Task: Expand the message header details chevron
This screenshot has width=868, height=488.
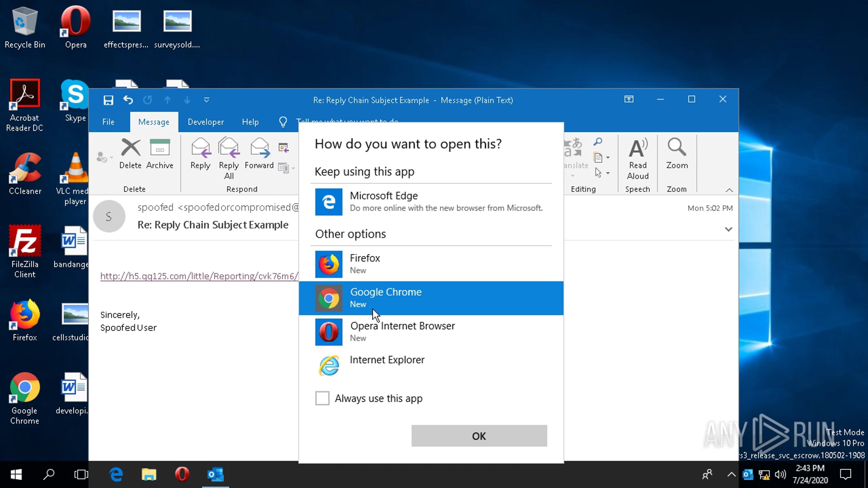Action: click(x=728, y=229)
